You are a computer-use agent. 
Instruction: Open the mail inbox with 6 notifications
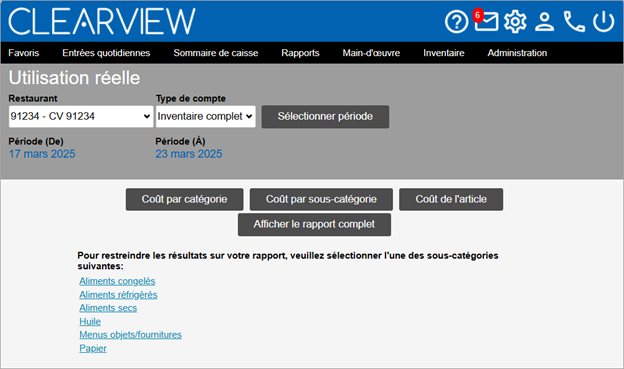(x=486, y=20)
